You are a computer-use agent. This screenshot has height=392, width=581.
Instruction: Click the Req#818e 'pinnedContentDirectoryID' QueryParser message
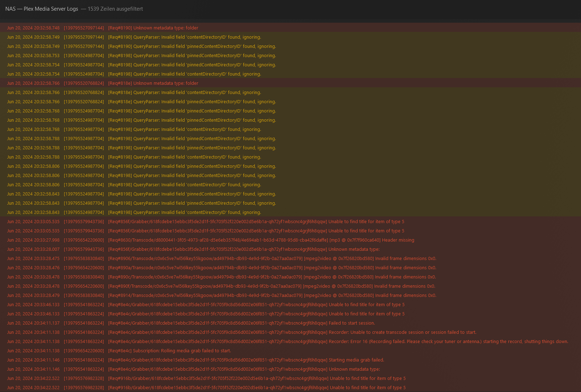(x=192, y=101)
